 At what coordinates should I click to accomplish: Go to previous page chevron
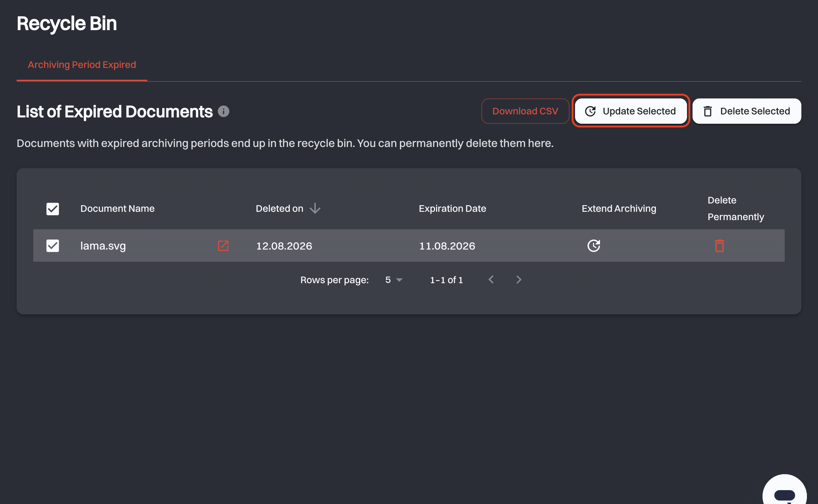tap(491, 280)
